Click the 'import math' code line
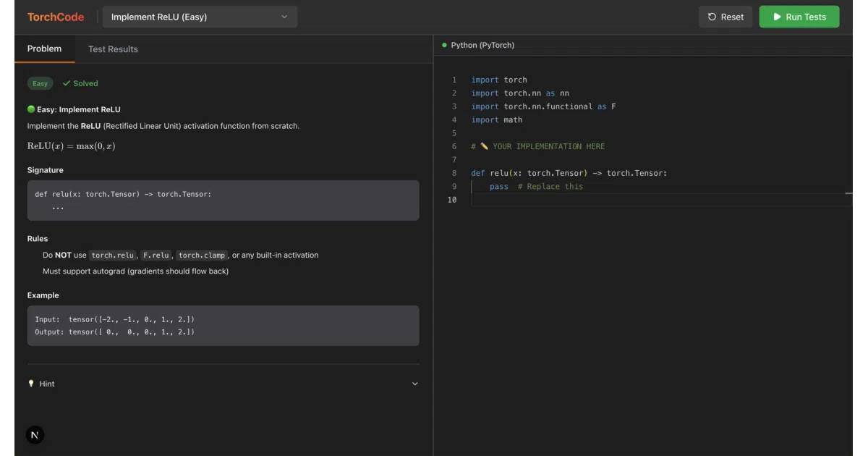 [497, 119]
